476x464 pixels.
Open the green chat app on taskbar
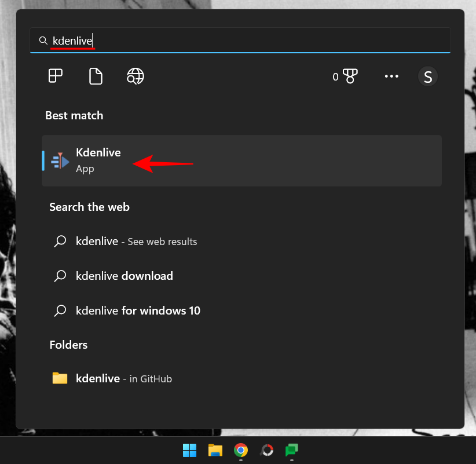point(292,450)
